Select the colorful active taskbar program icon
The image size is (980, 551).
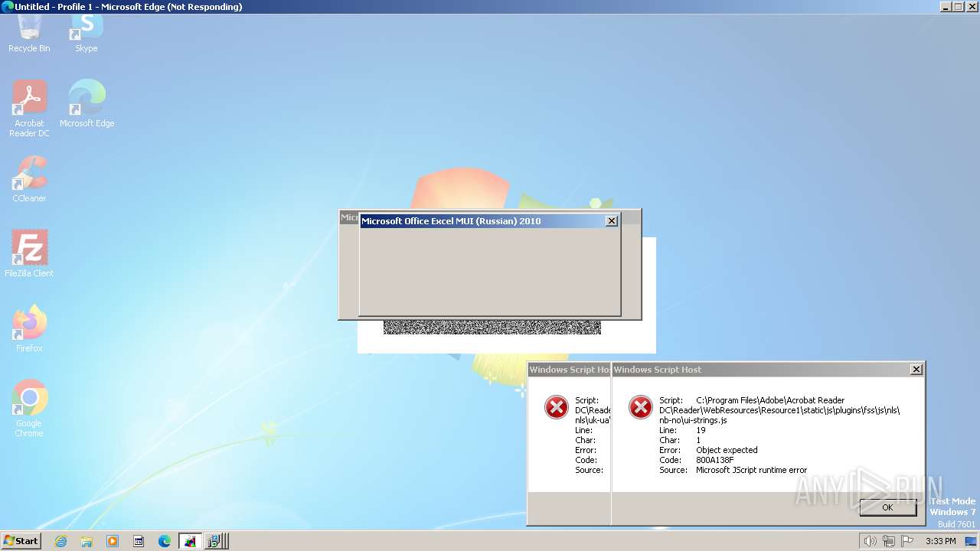tap(190, 541)
